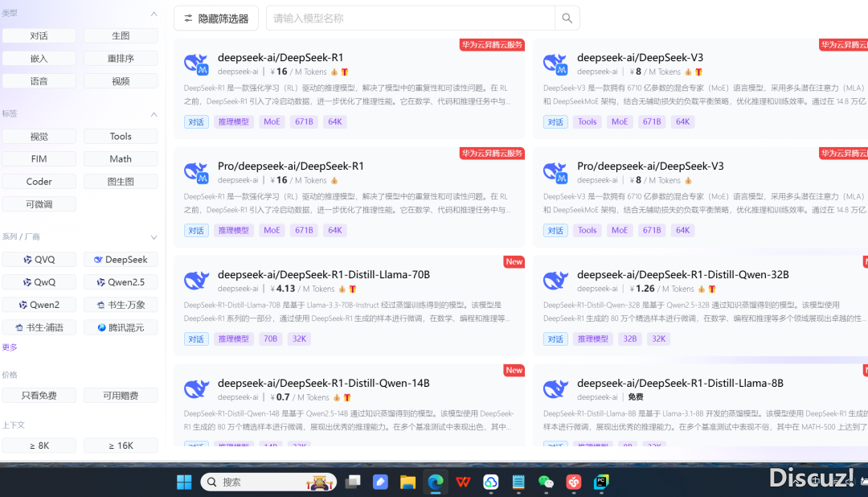Screen dimensions: 868x497
Task: Toggle the 对话 type filter in the sidebar
Action: click(x=39, y=36)
